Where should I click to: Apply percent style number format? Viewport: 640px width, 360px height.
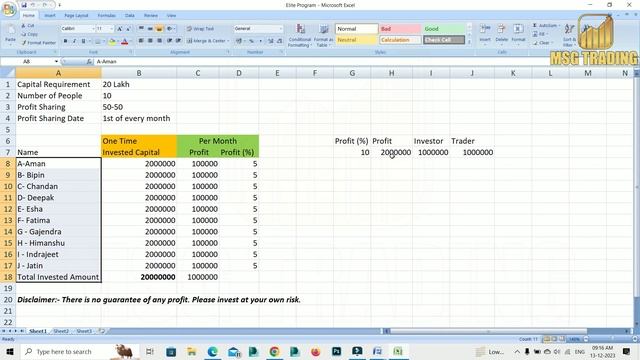click(251, 41)
